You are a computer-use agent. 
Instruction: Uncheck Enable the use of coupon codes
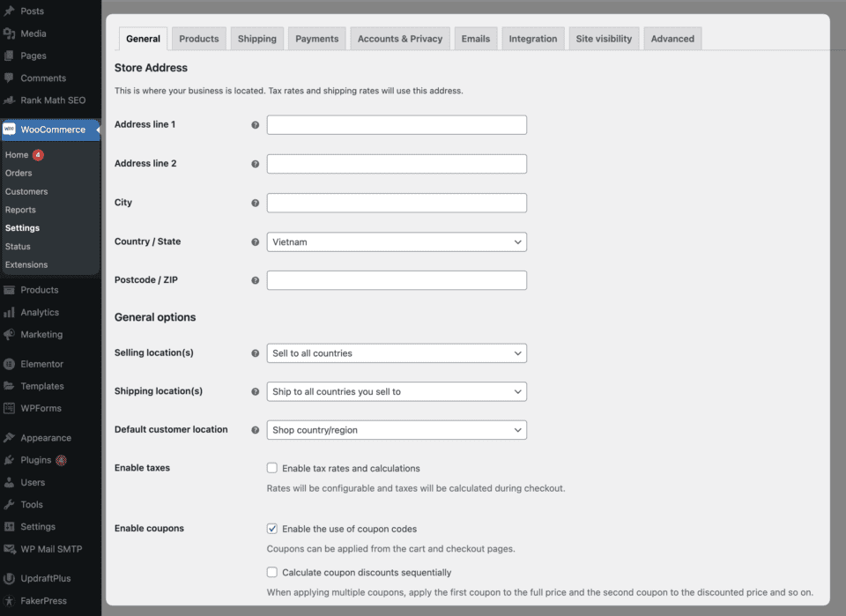pos(272,529)
